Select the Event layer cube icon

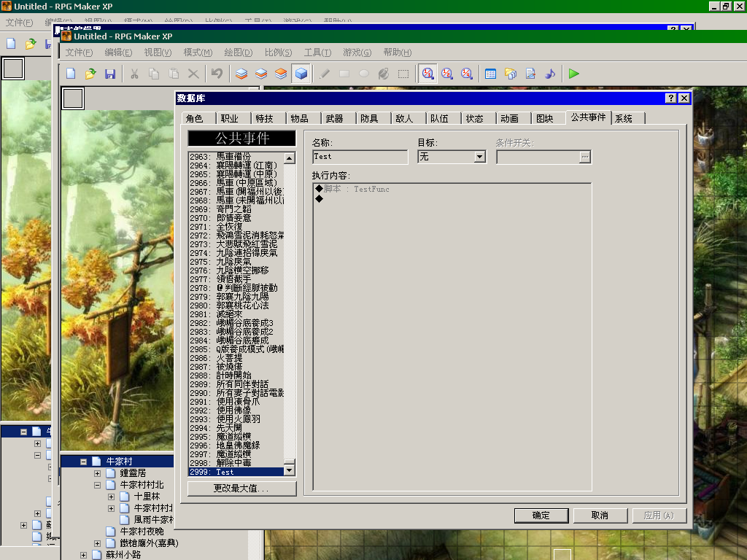301,74
